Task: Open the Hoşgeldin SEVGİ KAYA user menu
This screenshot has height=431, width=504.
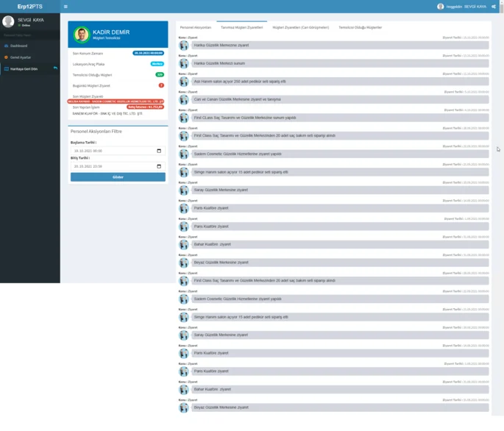Action: coord(461,7)
